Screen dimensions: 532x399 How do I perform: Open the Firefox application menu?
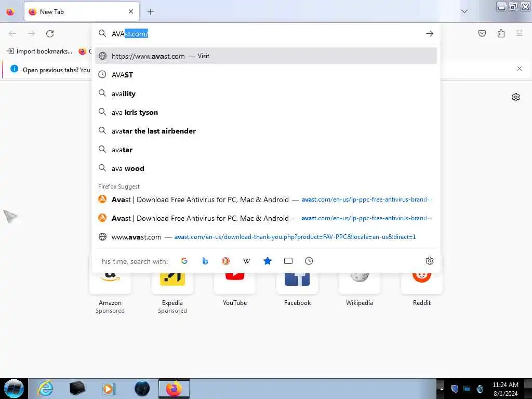pyautogui.click(x=519, y=33)
